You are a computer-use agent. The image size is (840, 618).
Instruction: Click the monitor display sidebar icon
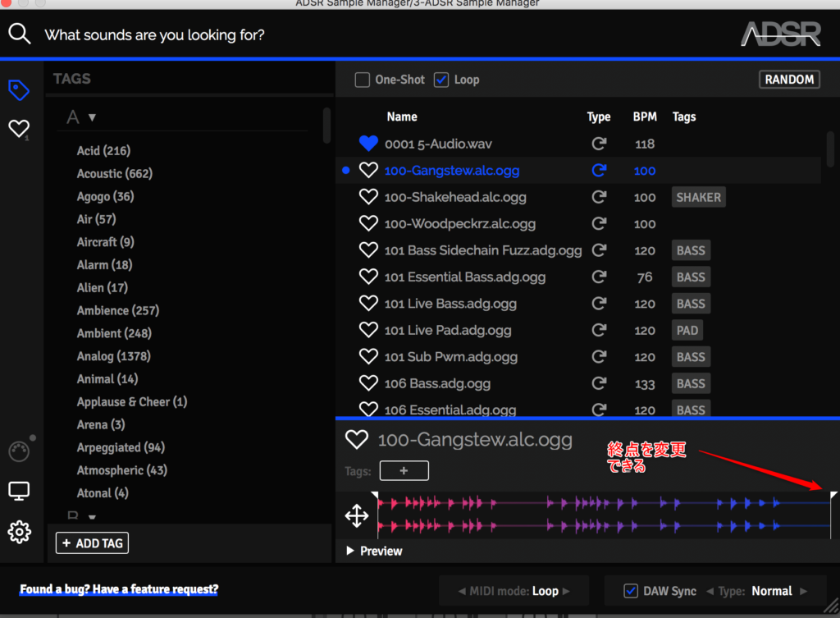click(19, 491)
